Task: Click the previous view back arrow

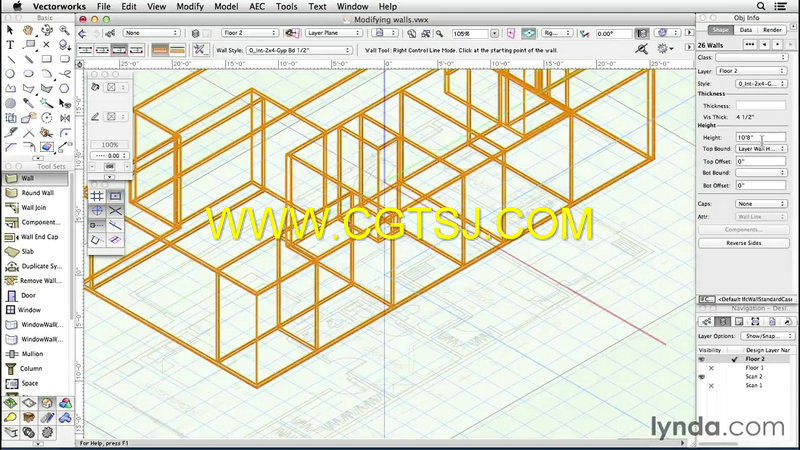Action: click(x=83, y=33)
